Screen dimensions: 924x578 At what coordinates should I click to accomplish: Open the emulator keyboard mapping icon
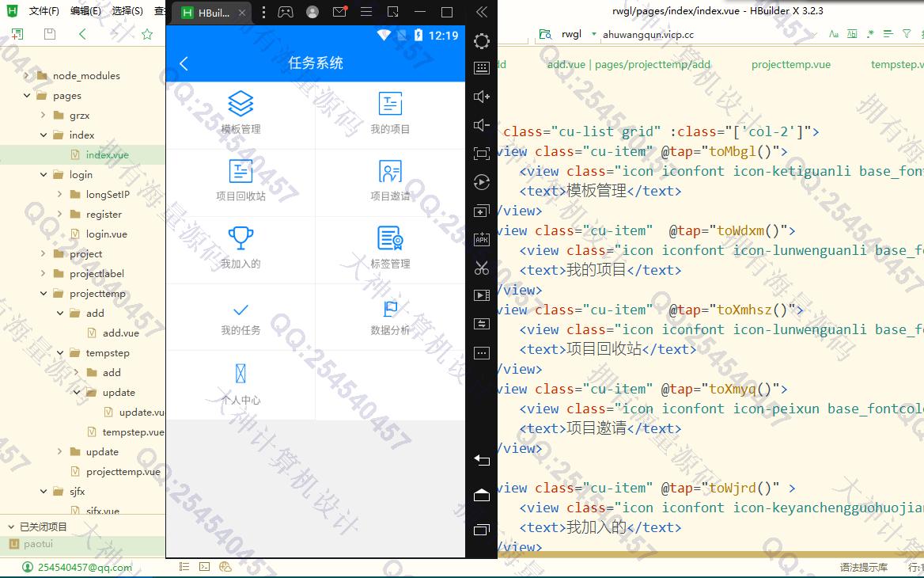(482, 68)
